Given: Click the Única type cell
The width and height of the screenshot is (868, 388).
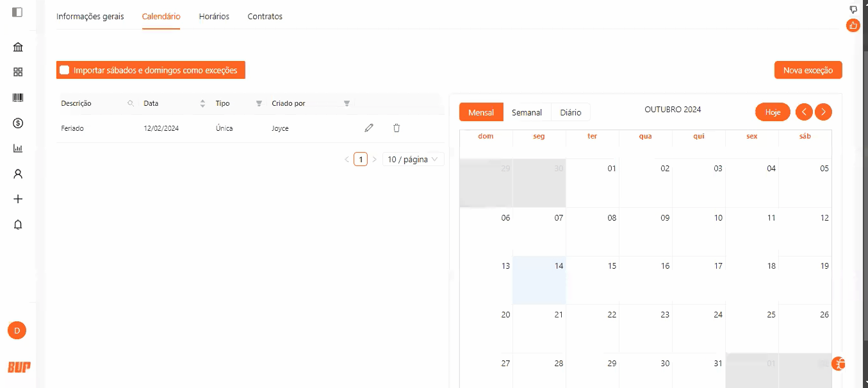Looking at the screenshot, I should [224, 128].
